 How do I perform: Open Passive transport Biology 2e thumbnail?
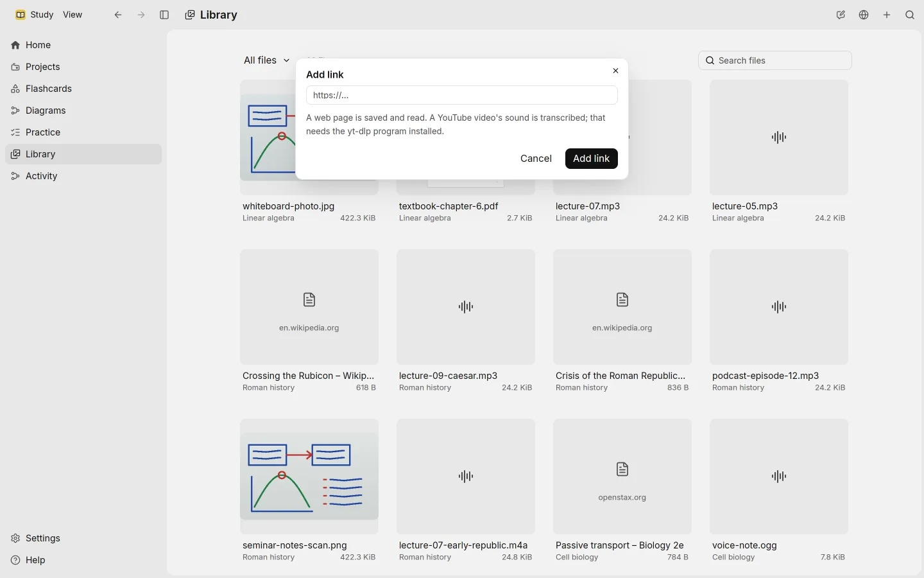622,477
